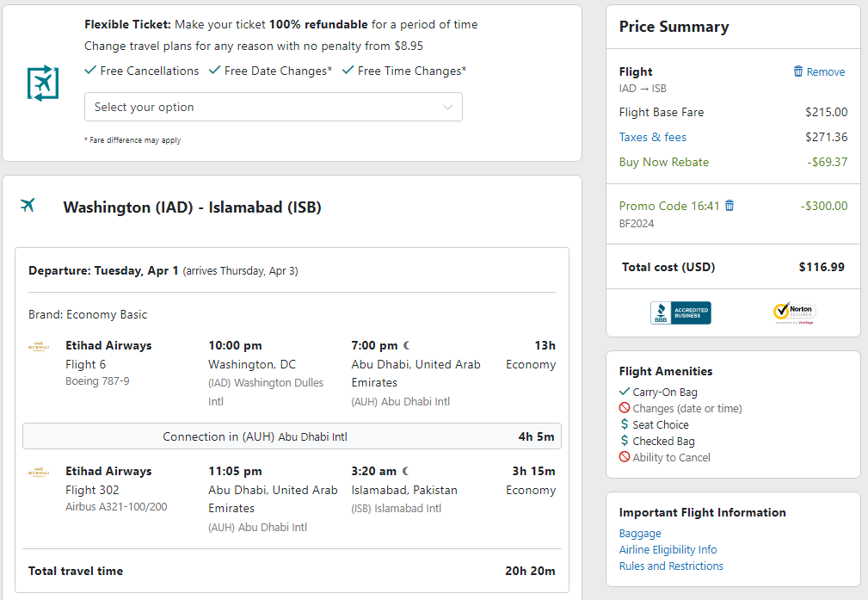Click the moon icon next to 7:00 pm
Viewport: 868px width, 600px height.
pyautogui.click(x=407, y=345)
